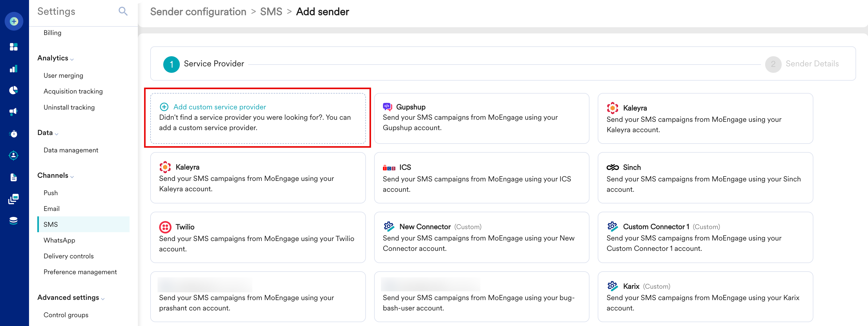Open the dashboard grid icon in sidebar
This screenshot has height=326, width=868.
click(13, 47)
